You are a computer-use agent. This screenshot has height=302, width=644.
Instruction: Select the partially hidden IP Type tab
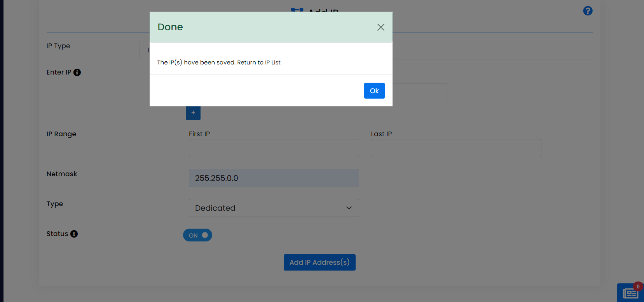point(145,50)
